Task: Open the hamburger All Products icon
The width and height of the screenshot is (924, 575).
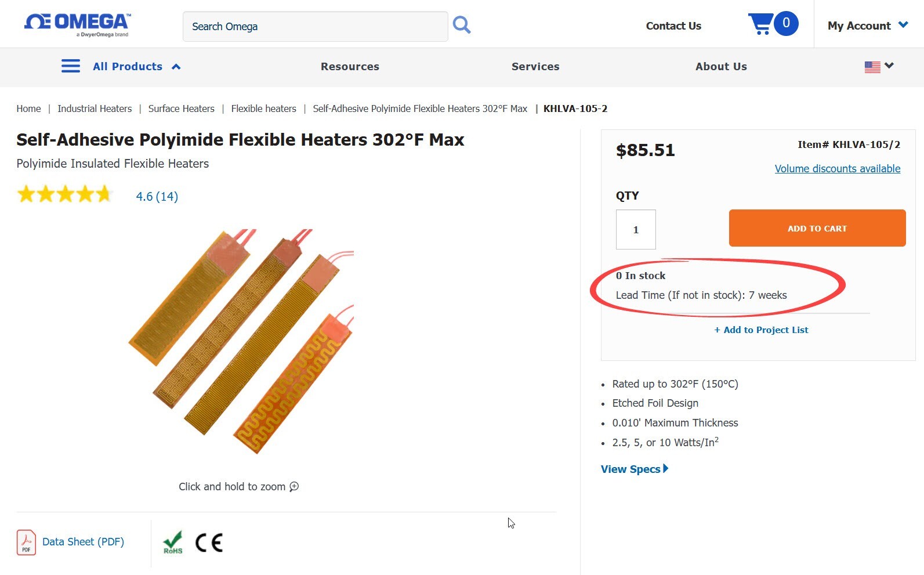Action: (71, 66)
